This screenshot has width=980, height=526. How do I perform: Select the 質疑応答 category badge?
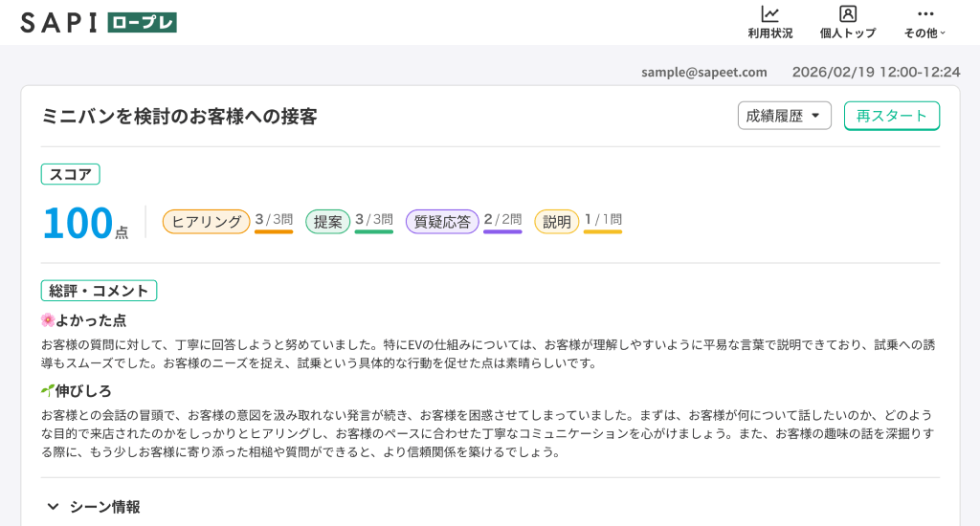pyautogui.click(x=442, y=222)
